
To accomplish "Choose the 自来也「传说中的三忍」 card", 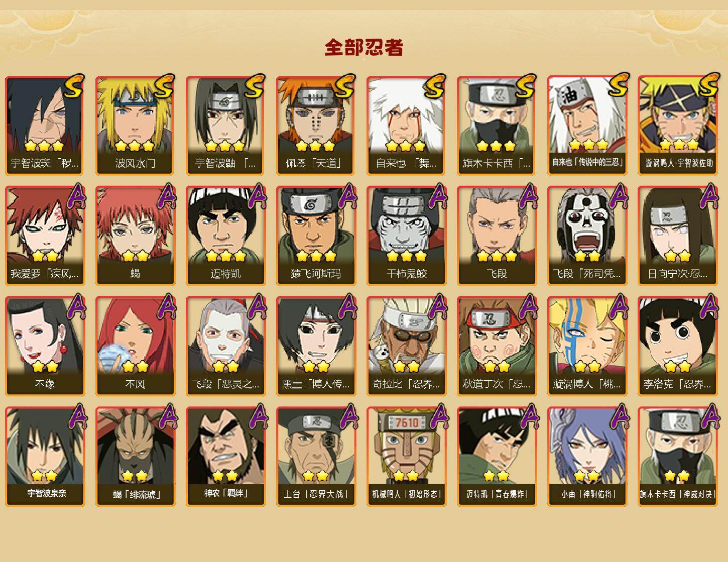I will coord(587,125).
